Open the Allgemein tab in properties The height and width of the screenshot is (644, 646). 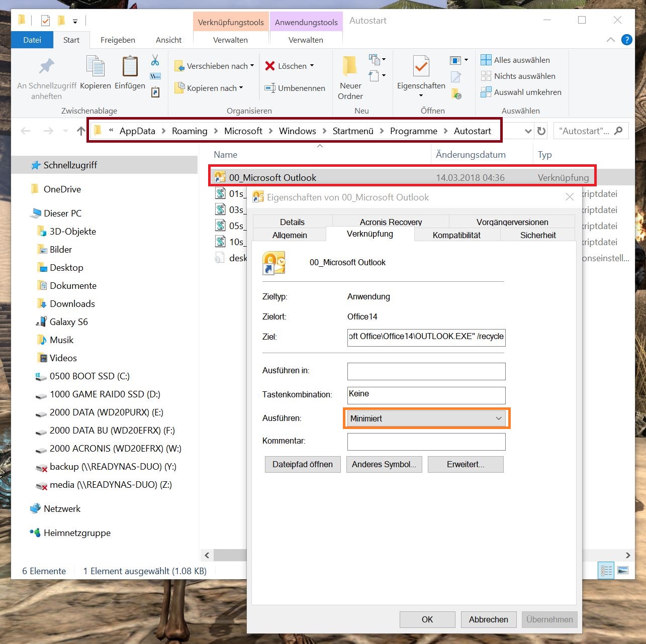[x=290, y=235]
